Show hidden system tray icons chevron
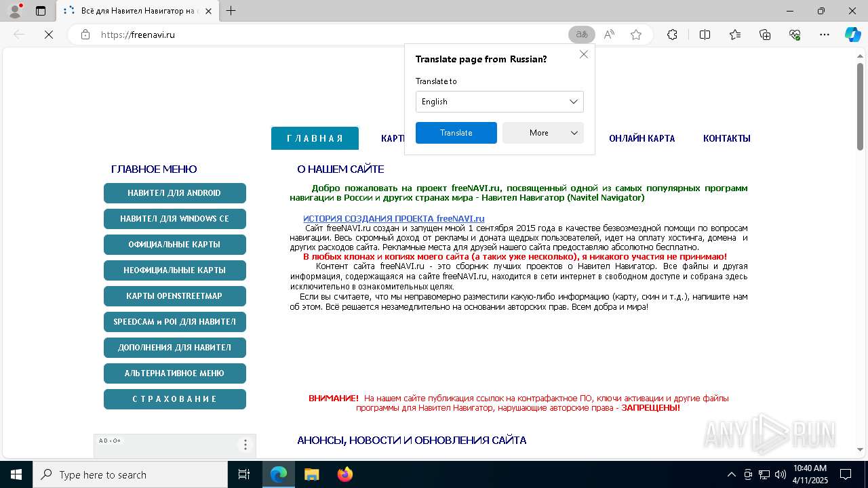 coord(731,474)
